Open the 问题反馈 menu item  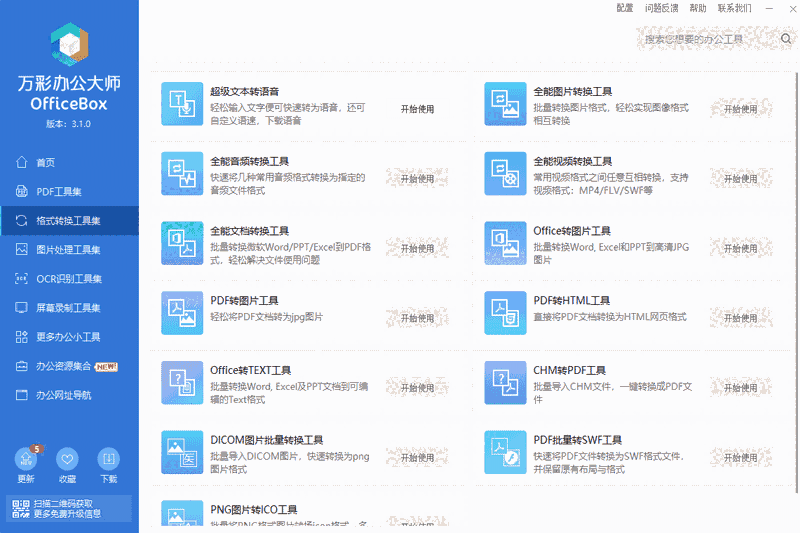[662, 8]
